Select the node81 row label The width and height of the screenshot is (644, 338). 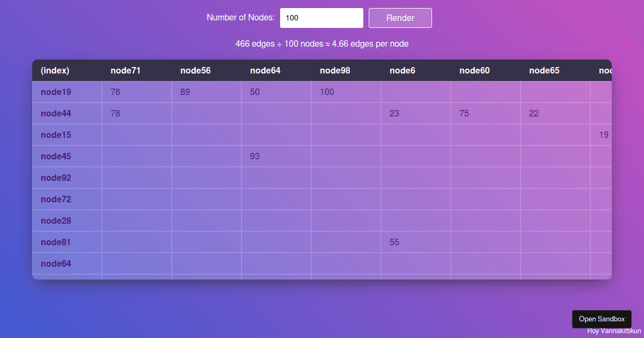pos(55,242)
